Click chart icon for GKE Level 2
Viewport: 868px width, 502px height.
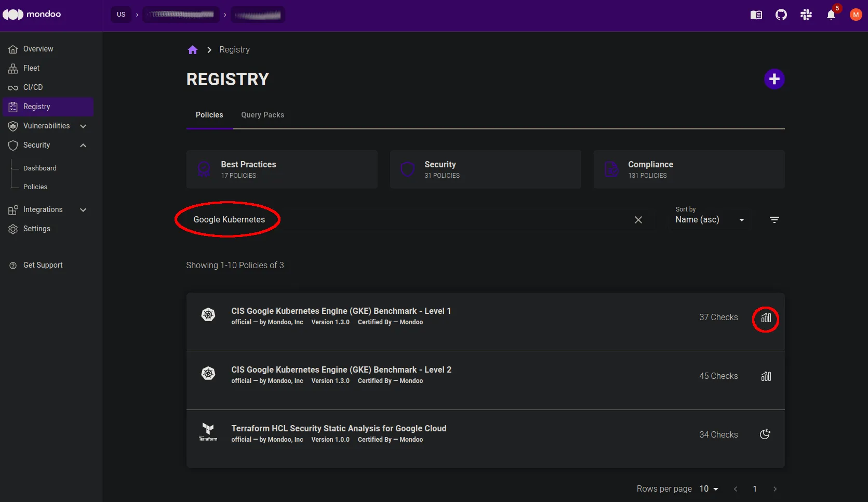tap(766, 376)
